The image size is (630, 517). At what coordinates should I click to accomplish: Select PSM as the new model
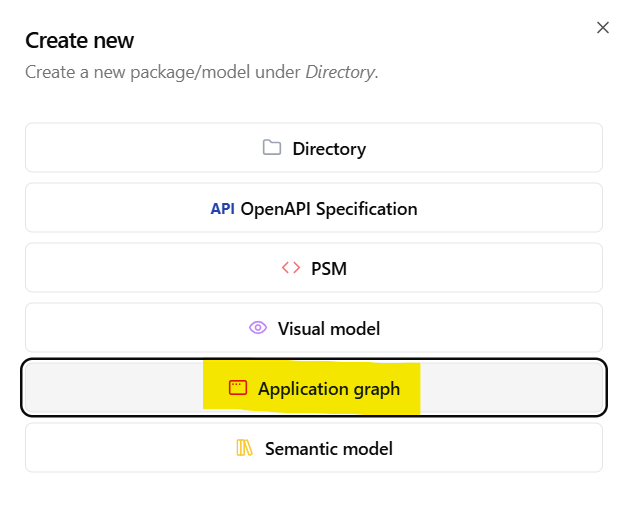click(x=314, y=268)
